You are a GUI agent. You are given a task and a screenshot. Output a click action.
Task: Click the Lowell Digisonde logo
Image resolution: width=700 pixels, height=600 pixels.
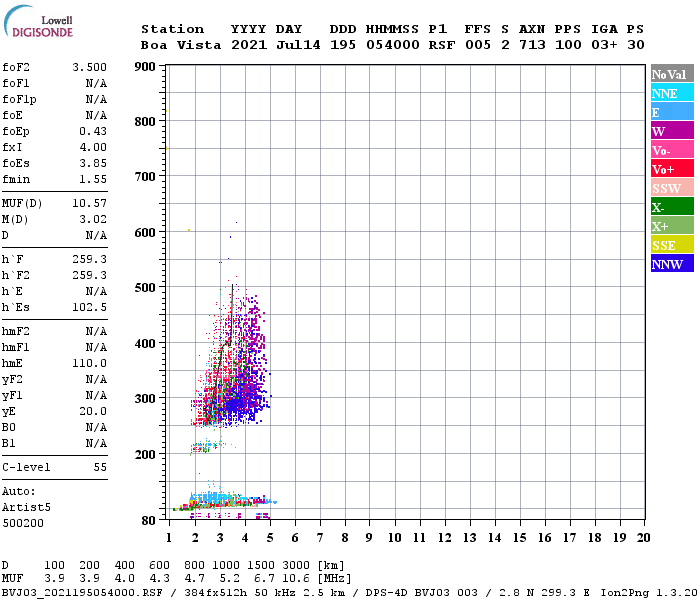(x=38, y=21)
